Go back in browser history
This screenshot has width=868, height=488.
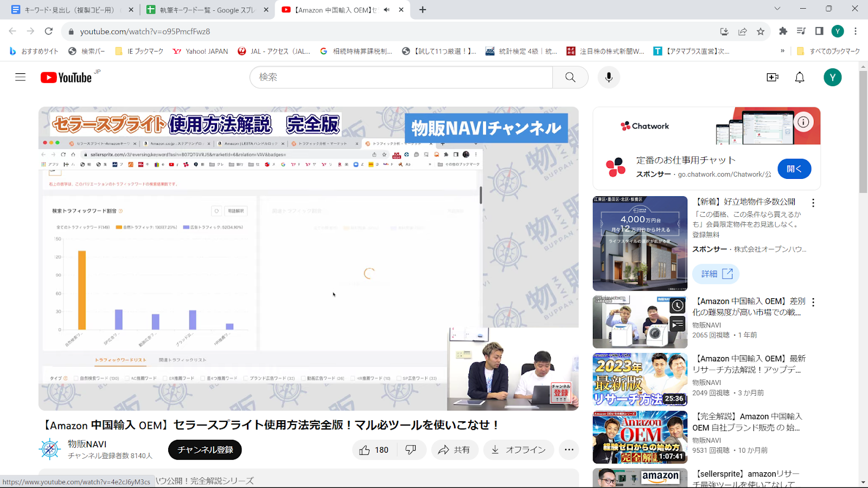12,31
